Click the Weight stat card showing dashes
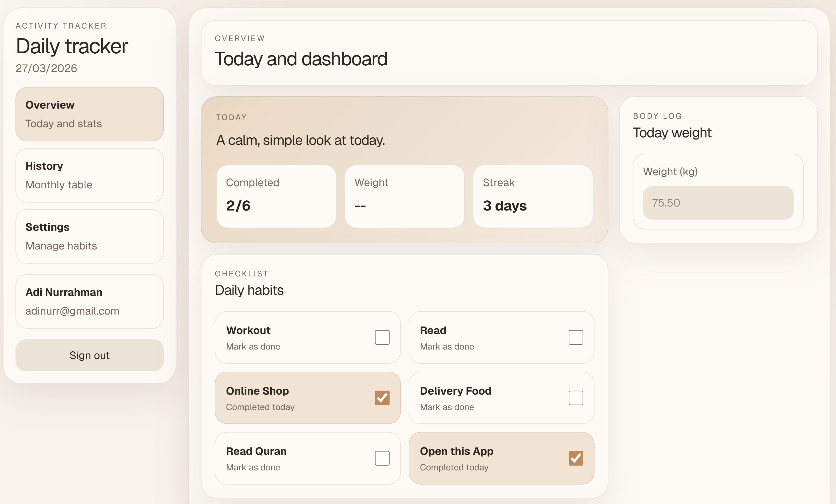The height and width of the screenshot is (504, 836). [404, 196]
